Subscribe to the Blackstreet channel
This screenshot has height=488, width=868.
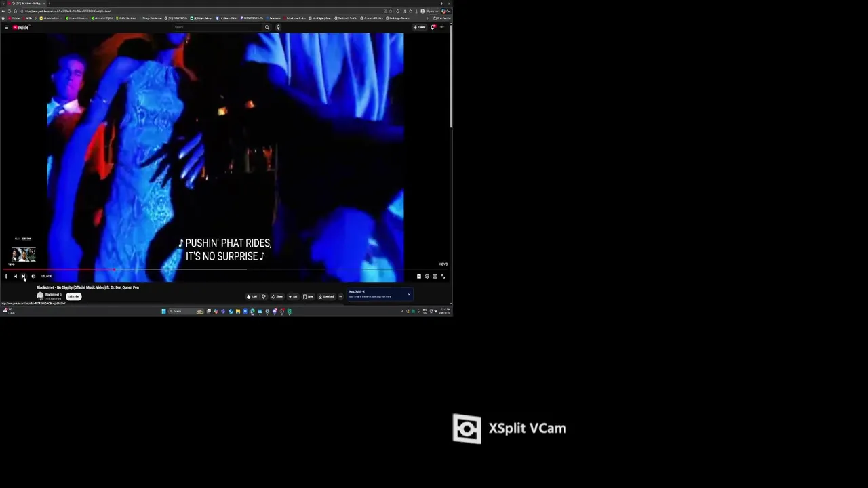click(73, 296)
